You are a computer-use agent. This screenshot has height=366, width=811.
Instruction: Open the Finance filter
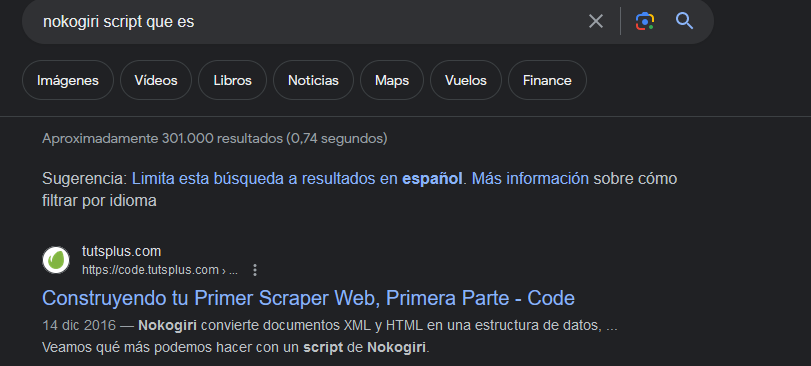(547, 80)
